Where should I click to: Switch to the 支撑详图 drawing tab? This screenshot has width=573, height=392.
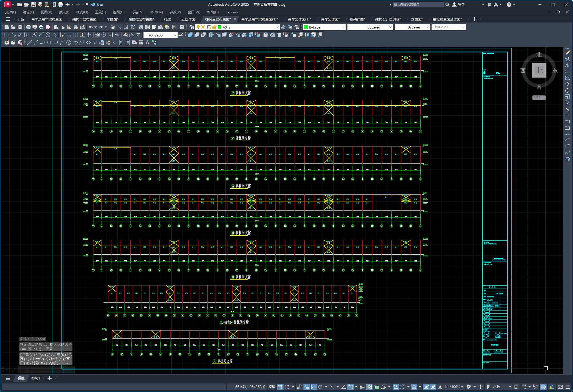(188, 19)
